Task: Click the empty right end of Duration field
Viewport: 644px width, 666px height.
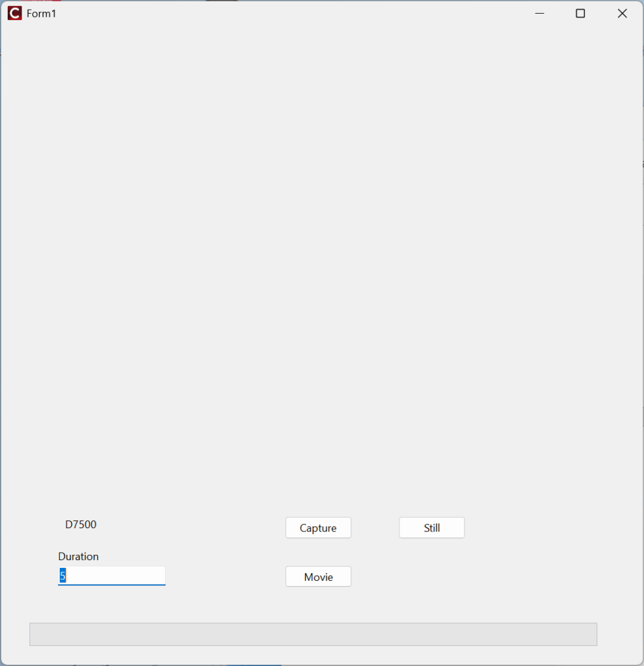Action: tap(153, 576)
